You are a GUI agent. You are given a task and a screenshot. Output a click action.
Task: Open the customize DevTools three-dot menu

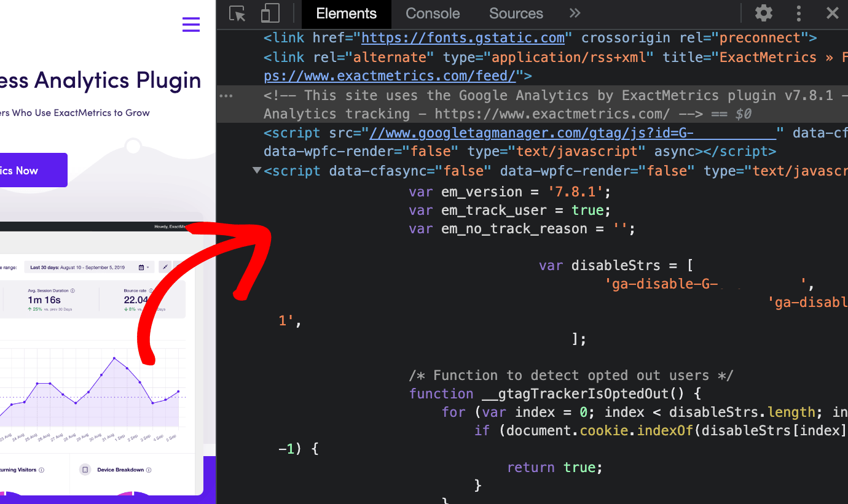click(798, 13)
